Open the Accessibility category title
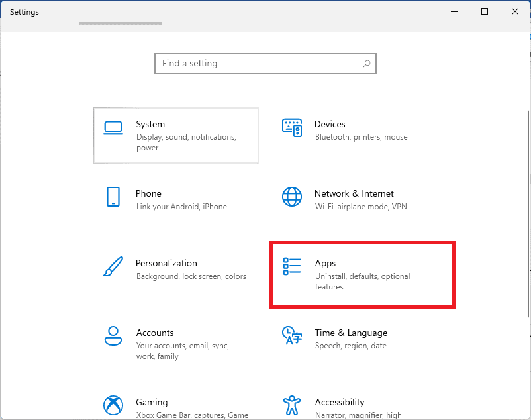The height and width of the screenshot is (420, 531). click(340, 402)
